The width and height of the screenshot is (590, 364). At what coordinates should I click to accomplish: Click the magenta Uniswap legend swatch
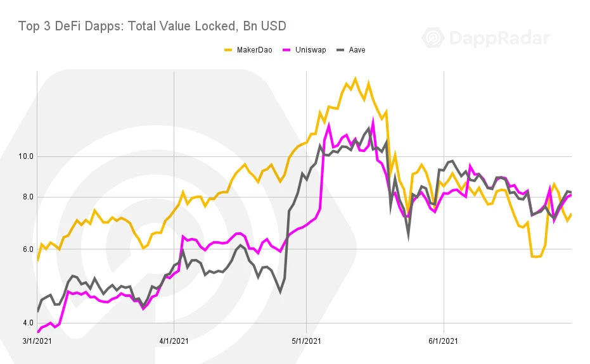(286, 50)
